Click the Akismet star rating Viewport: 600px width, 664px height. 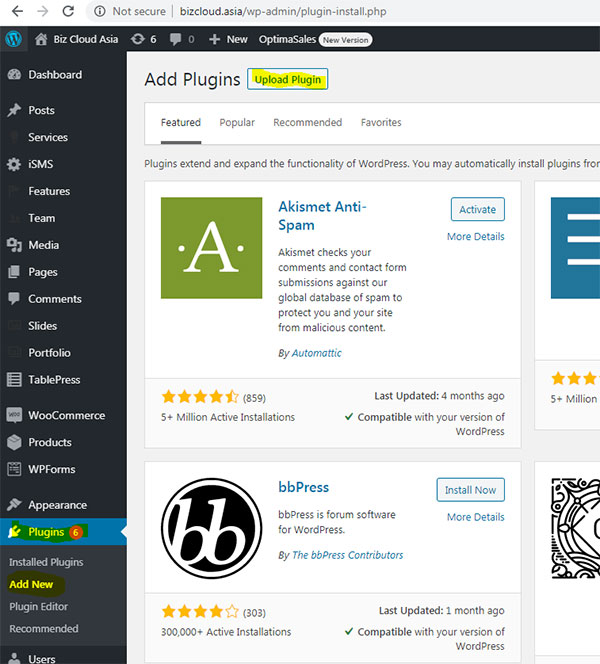pos(200,397)
